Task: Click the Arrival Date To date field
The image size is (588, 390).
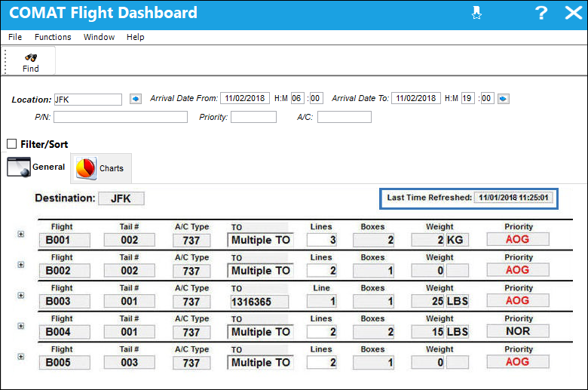Action: coord(416,98)
